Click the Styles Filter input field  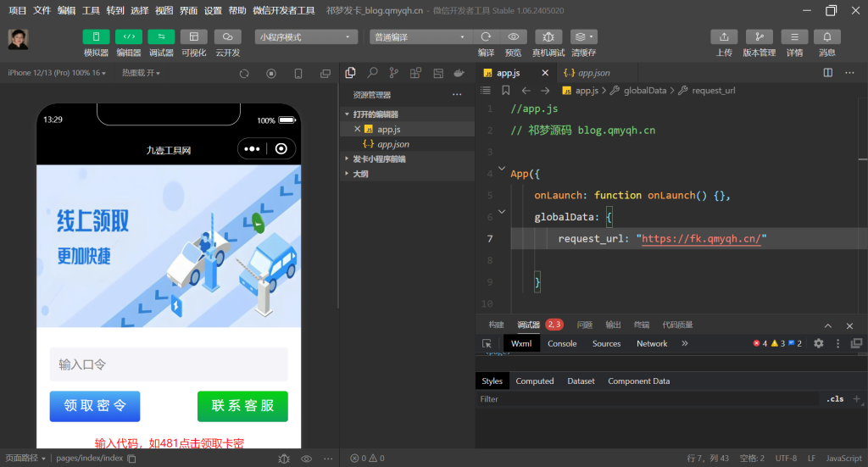pos(644,399)
